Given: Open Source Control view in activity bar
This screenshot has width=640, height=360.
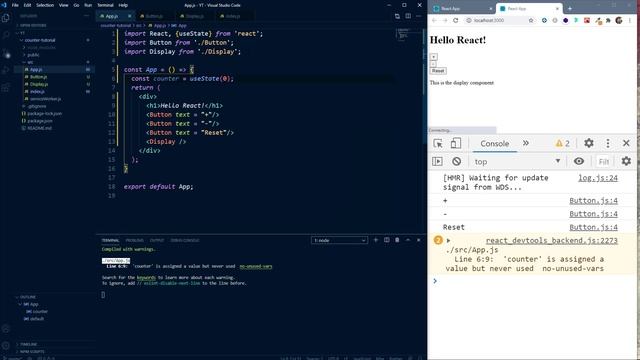Looking at the screenshot, I should (6, 53).
